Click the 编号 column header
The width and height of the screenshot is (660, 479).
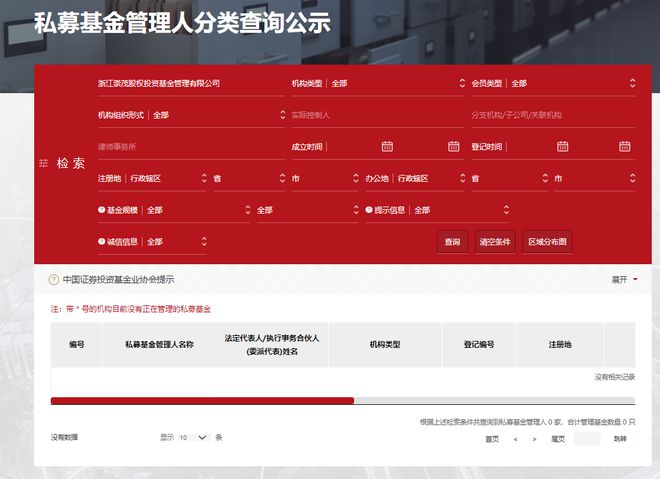click(x=77, y=344)
